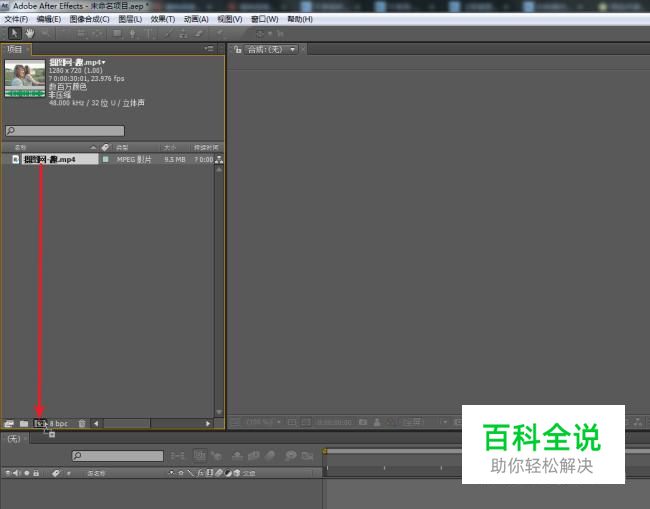
Task: Open the 图层(L) menu
Action: [130, 19]
